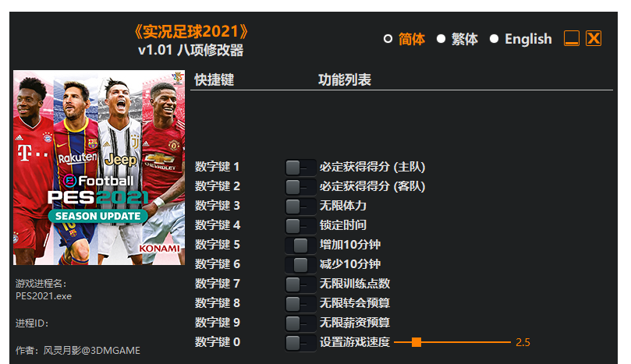Click the 数字键 4 hotkey label

pos(218,225)
